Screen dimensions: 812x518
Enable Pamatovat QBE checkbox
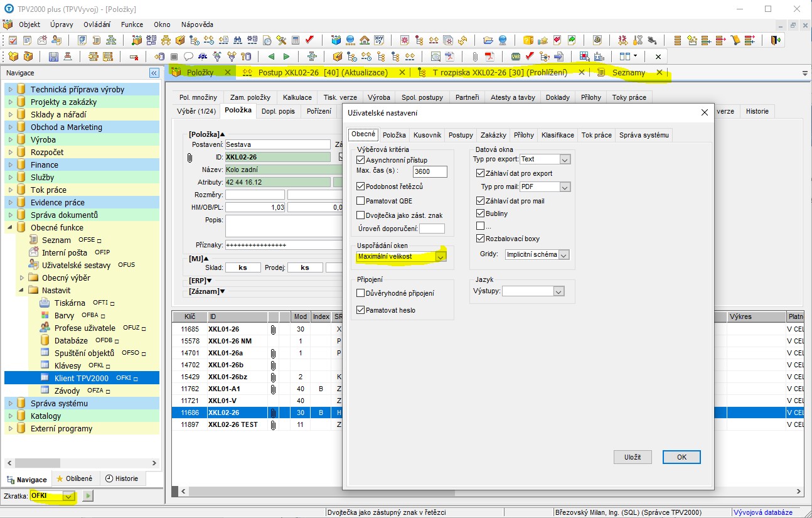tap(360, 201)
